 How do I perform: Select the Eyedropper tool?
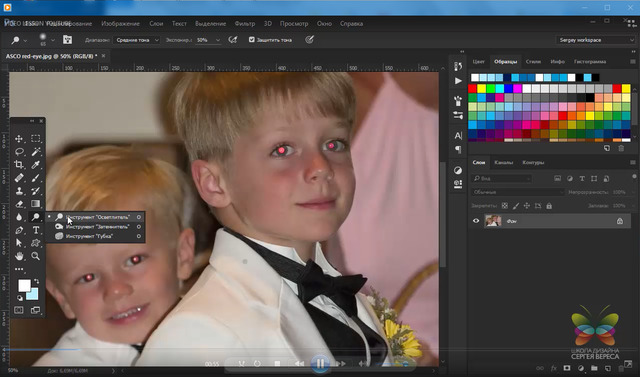point(36,164)
